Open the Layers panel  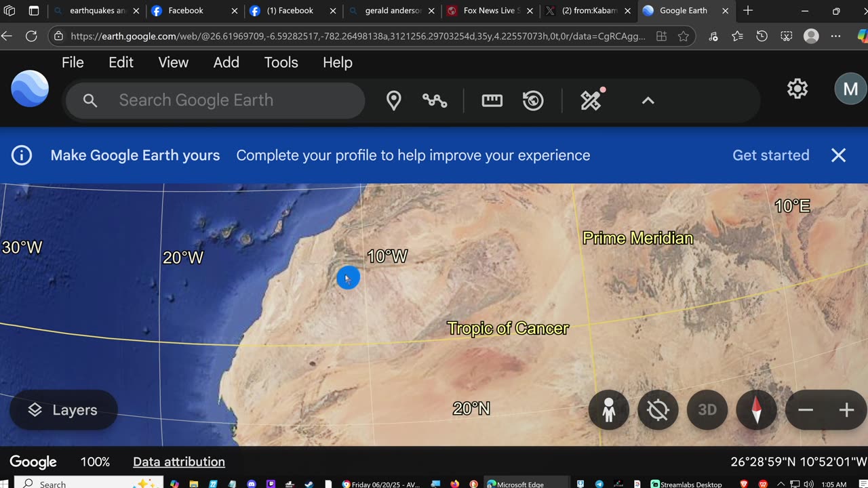coord(63,410)
